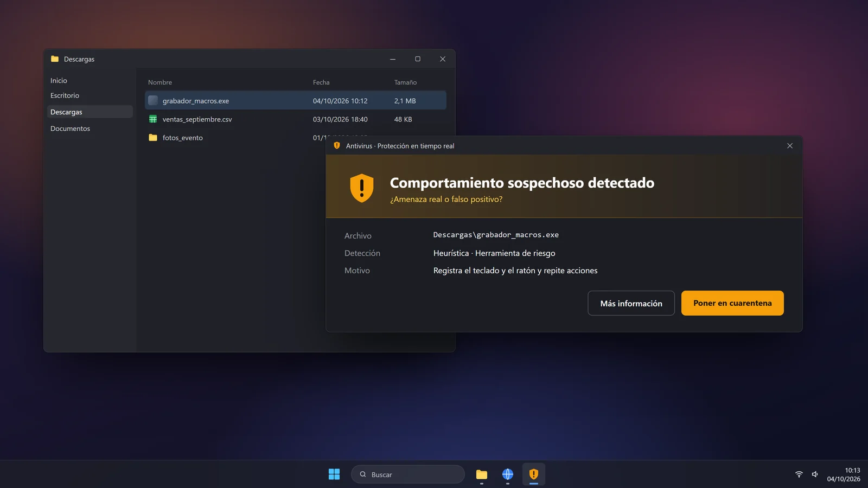Sort files by the Fecha column header
The image size is (868, 488).
click(x=321, y=82)
